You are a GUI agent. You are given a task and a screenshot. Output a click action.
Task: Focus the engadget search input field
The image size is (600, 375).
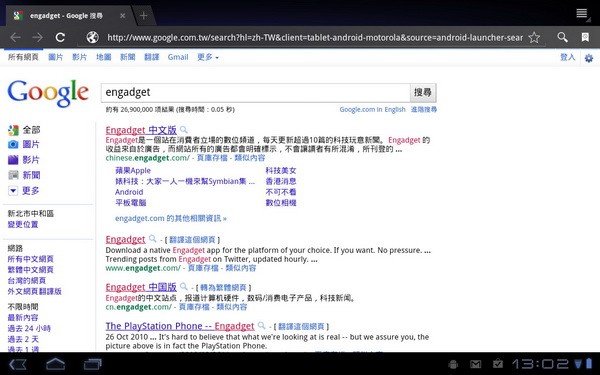(x=256, y=93)
